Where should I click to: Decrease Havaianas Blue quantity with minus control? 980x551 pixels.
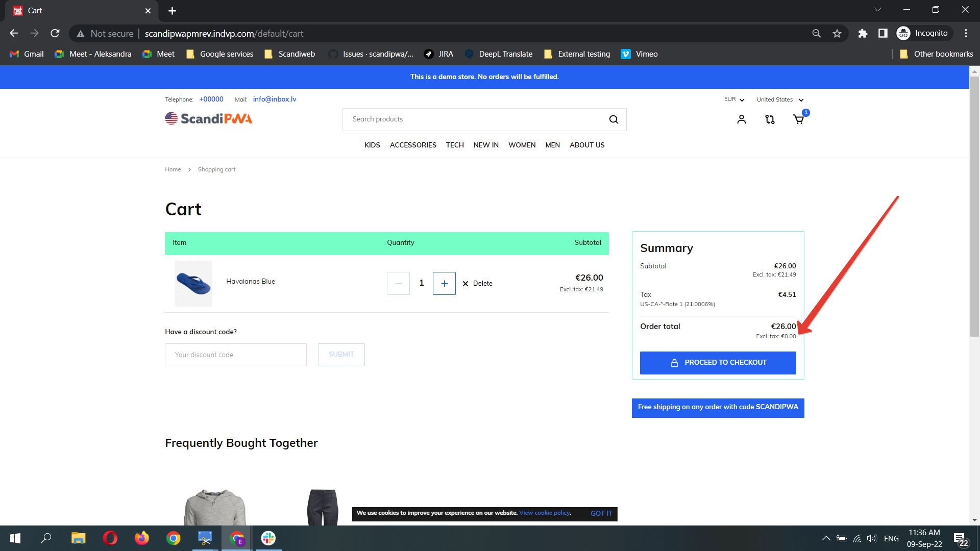[x=398, y=283]
